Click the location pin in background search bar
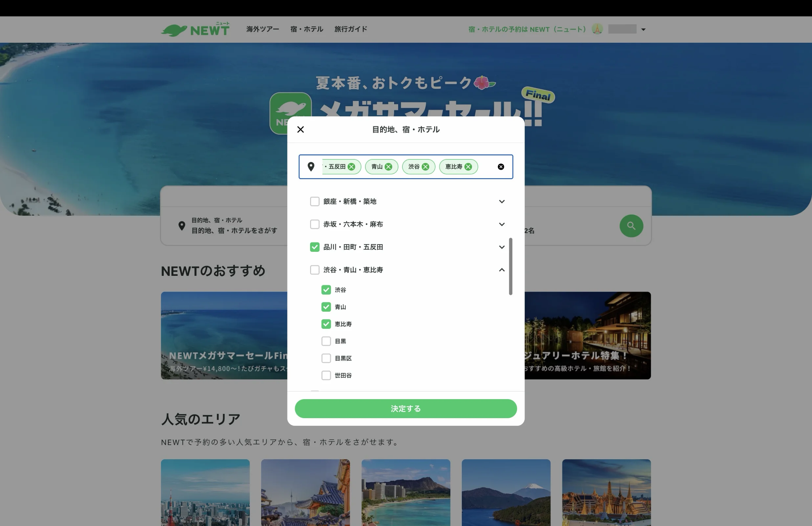This screenshot has height=526, width=812. point(182,226)
